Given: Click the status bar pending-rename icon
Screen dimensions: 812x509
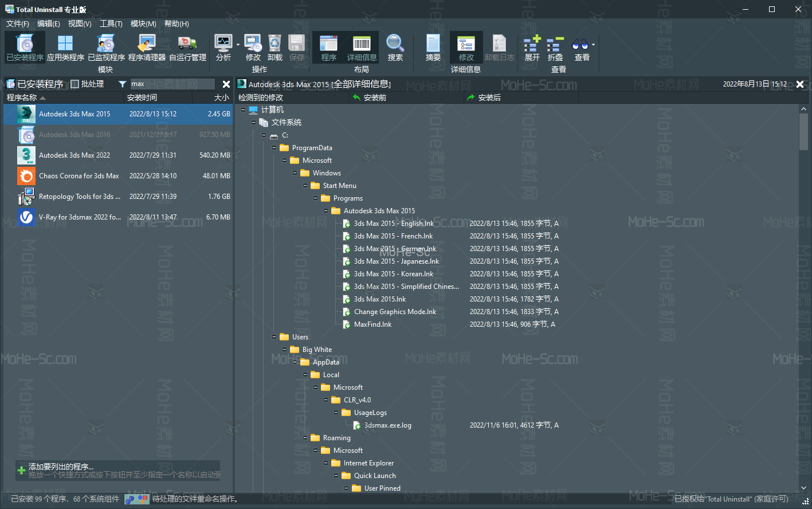Looking at the screenshot, I should (137, 499).
